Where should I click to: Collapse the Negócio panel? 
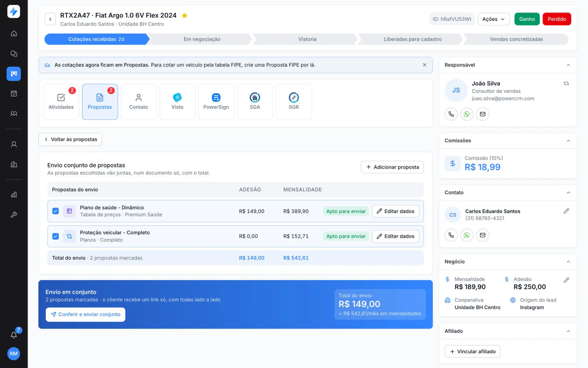568,262
